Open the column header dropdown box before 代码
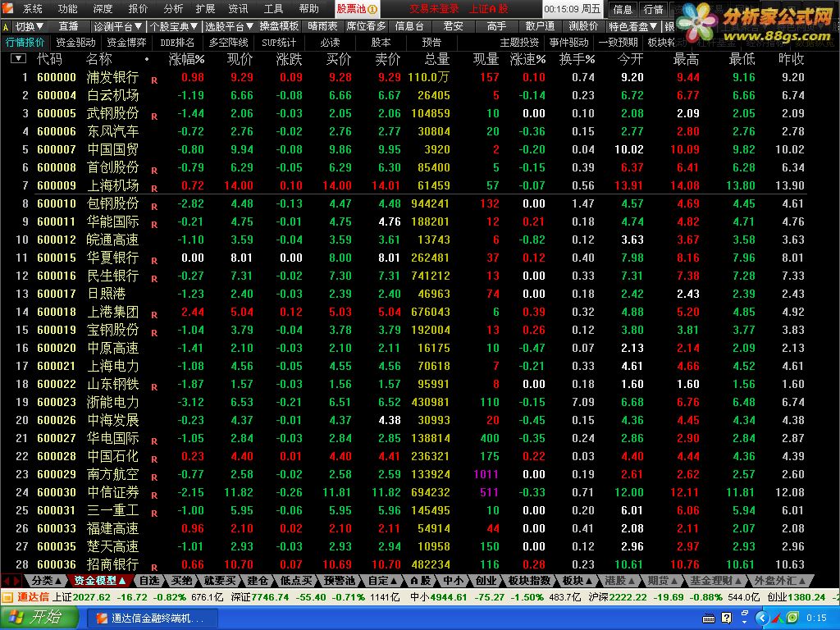This screenshot has width=840, height=630. pyautogui.click(x=18, y=59)
